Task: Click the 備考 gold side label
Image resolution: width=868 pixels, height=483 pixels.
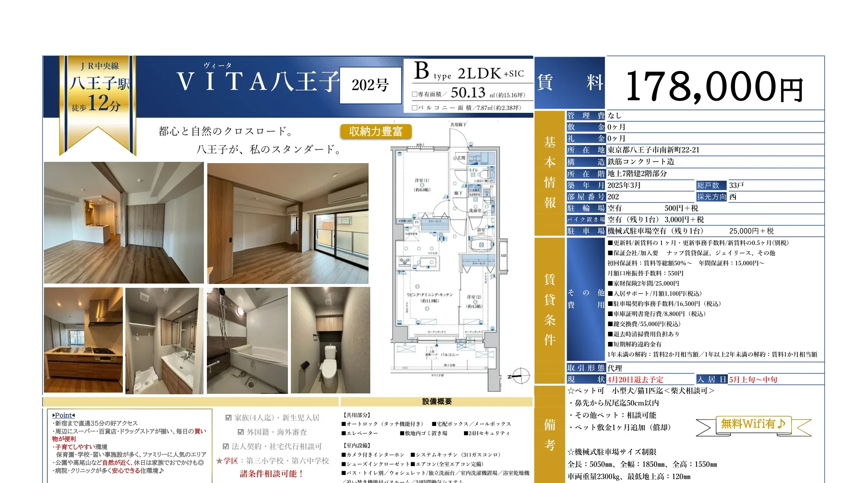Action: pos(550,435)
